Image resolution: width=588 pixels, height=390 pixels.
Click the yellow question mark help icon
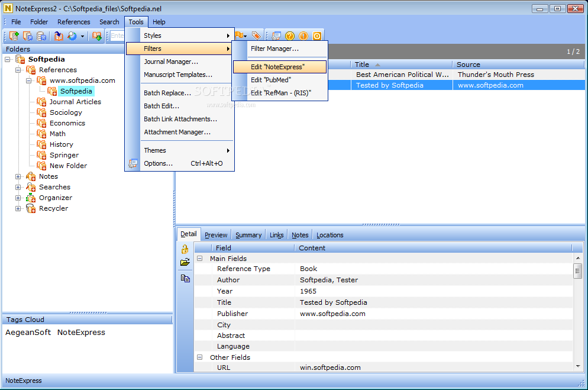[x=290, y=36]
